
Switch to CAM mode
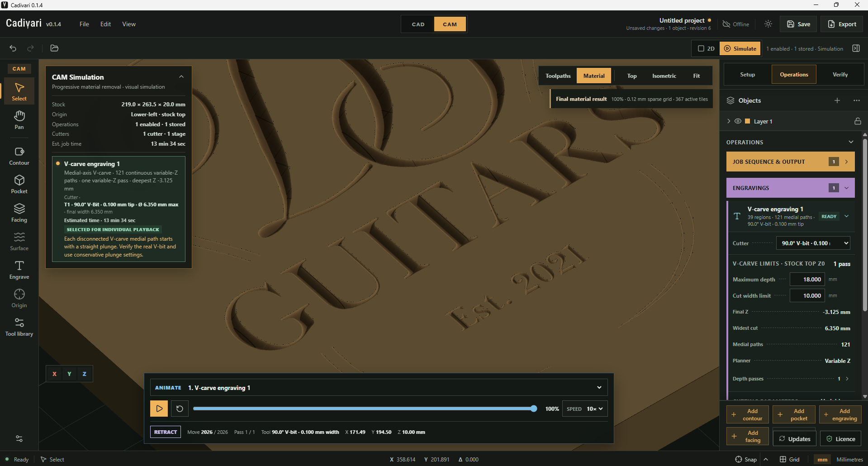[450, 24]
